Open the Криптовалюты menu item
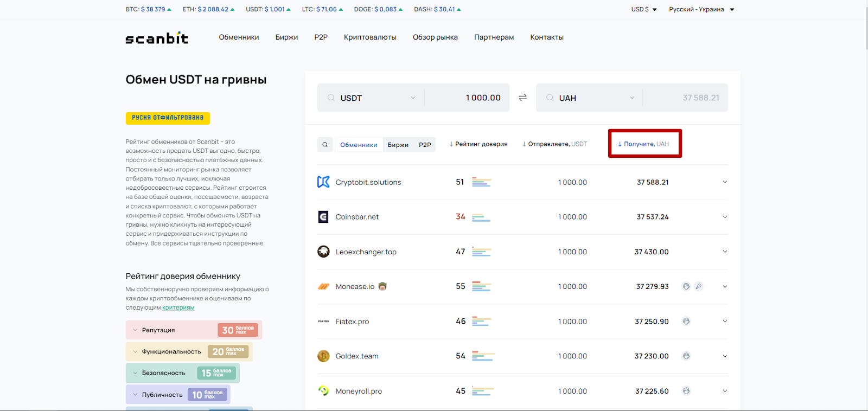 370,37
